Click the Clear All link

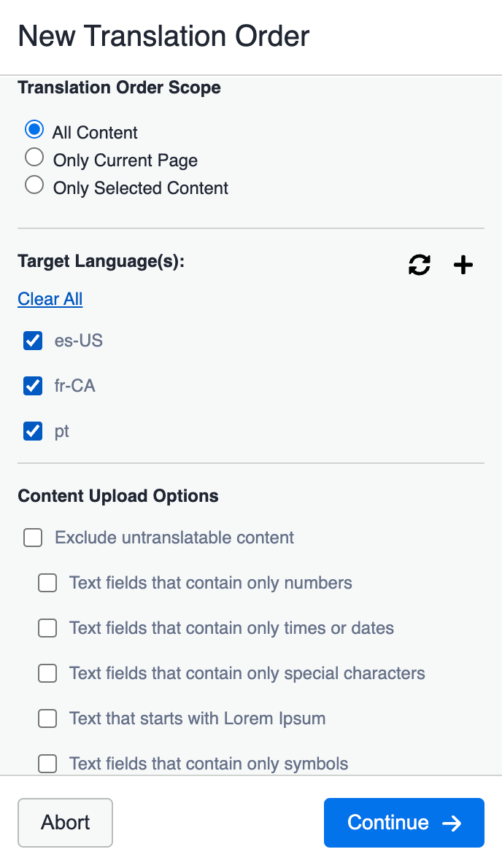pos(50,299)
